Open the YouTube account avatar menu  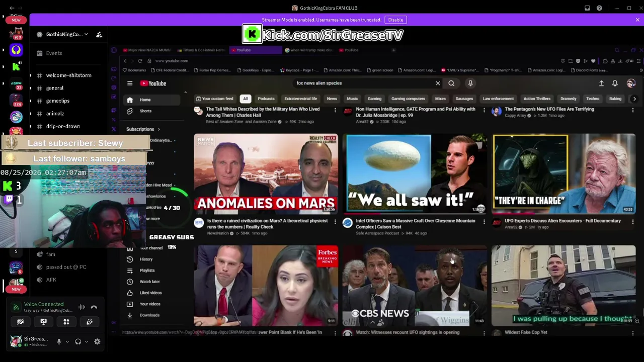pos(631,83)
